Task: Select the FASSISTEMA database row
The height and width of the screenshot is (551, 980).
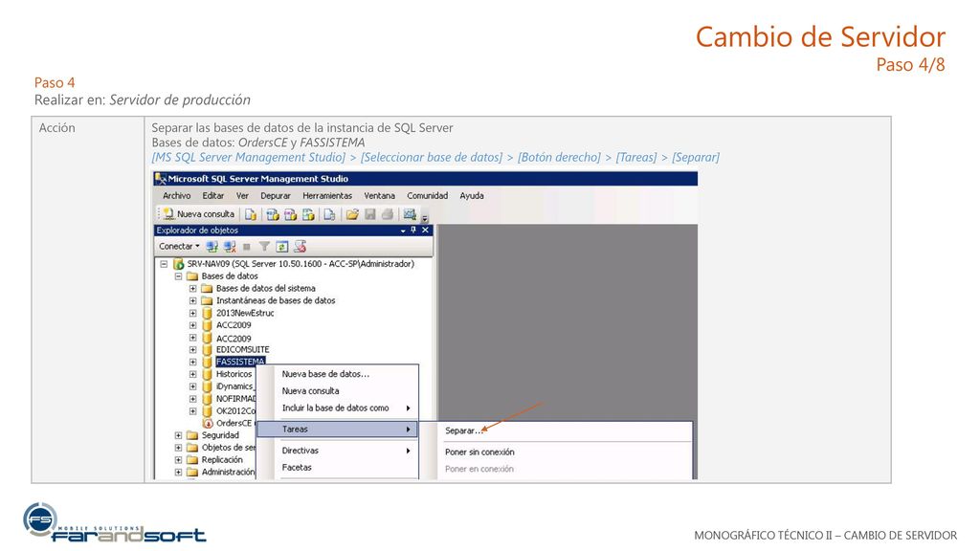Action: click(240, 362)
